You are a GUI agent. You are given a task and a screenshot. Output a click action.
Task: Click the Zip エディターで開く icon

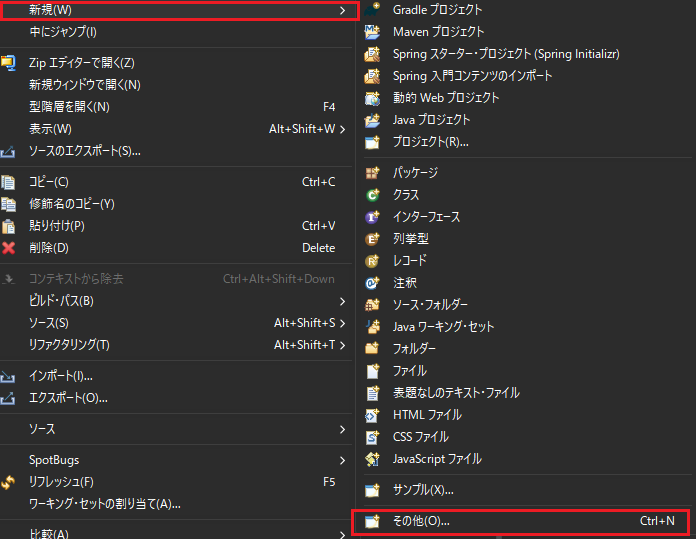[8, 63]
